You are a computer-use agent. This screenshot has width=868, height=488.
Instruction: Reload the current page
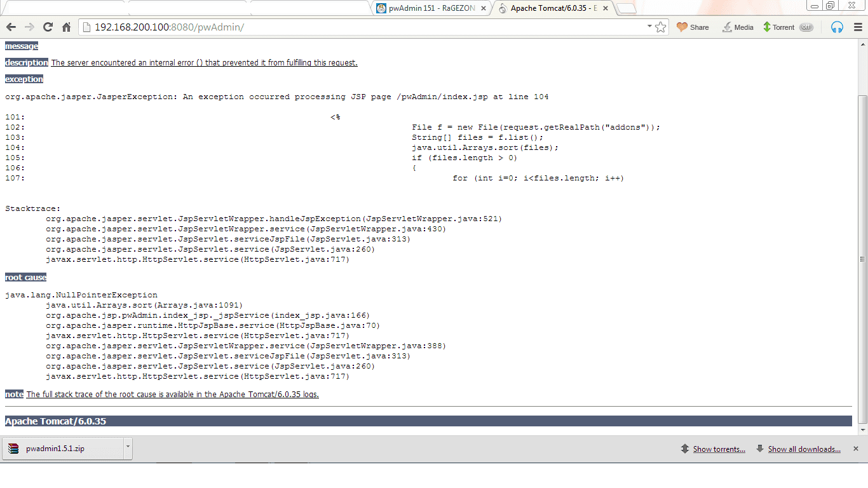(x=48, y=27)
